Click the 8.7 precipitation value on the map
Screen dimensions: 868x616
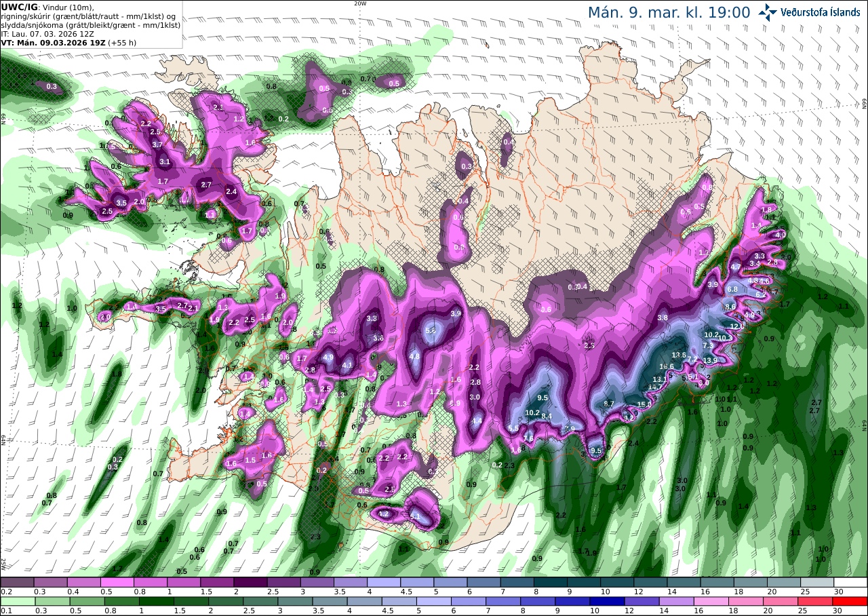[x=609, y=404]
